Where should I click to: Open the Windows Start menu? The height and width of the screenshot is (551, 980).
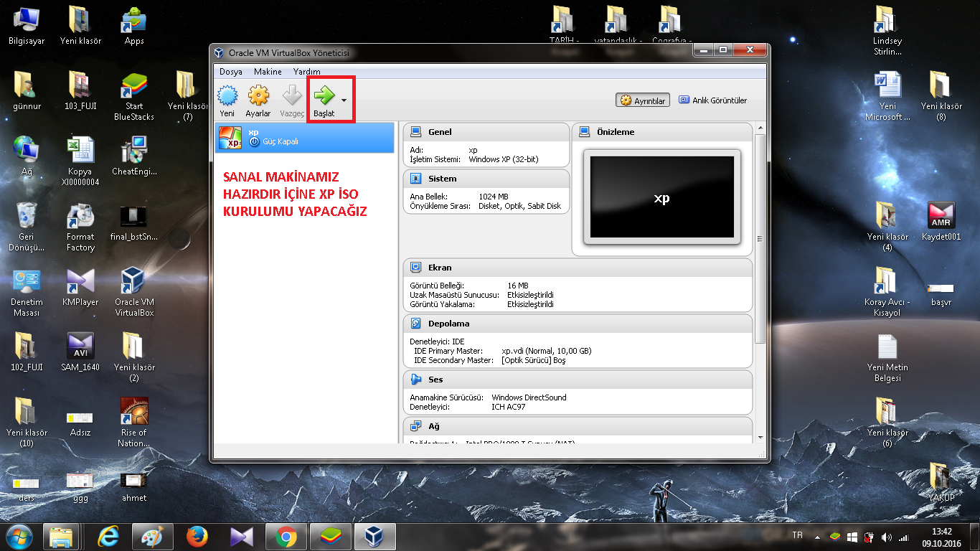click(19, 537)
